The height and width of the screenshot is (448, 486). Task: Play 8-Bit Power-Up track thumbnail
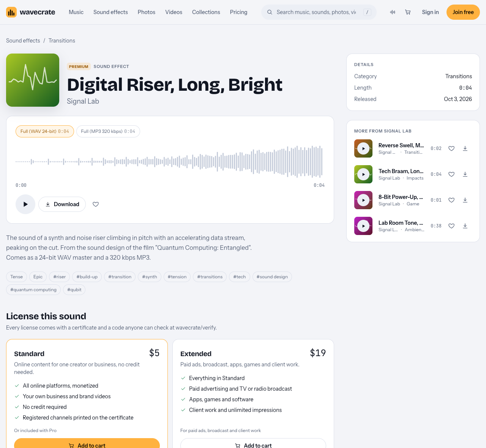[363, 200]
